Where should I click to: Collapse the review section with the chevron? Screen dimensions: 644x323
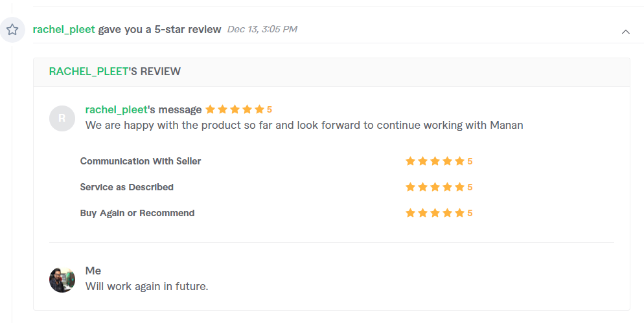[x=625, y=32]
